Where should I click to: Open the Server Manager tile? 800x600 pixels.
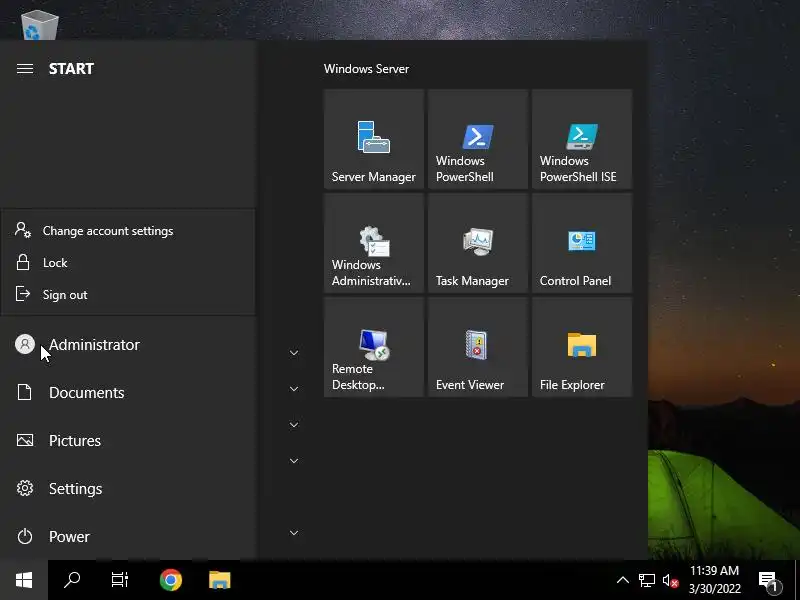(x=373, y=139)
